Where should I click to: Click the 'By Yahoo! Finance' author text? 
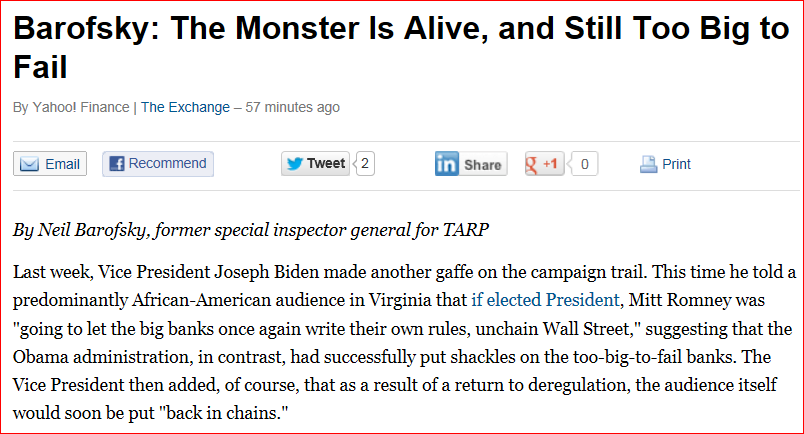[71, 107]
